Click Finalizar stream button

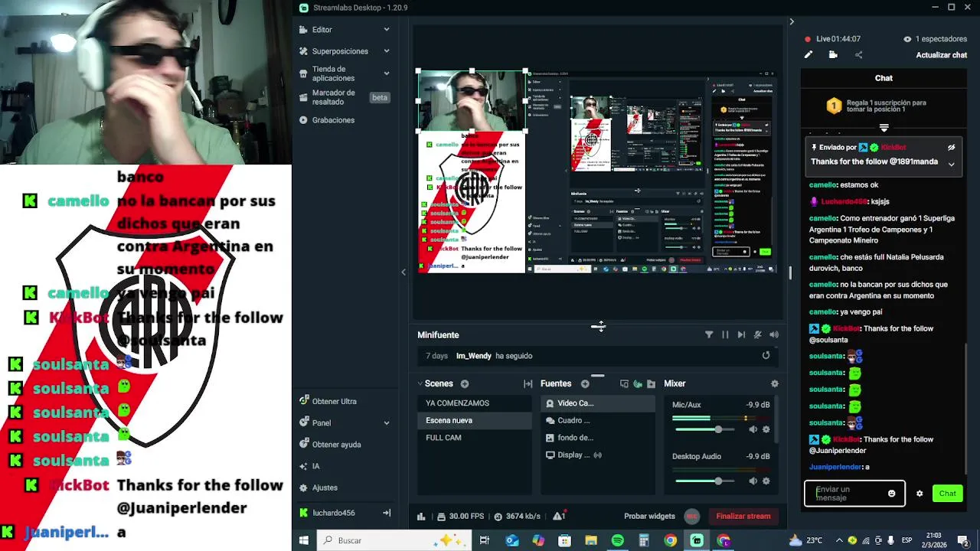(x=743, y=516)
